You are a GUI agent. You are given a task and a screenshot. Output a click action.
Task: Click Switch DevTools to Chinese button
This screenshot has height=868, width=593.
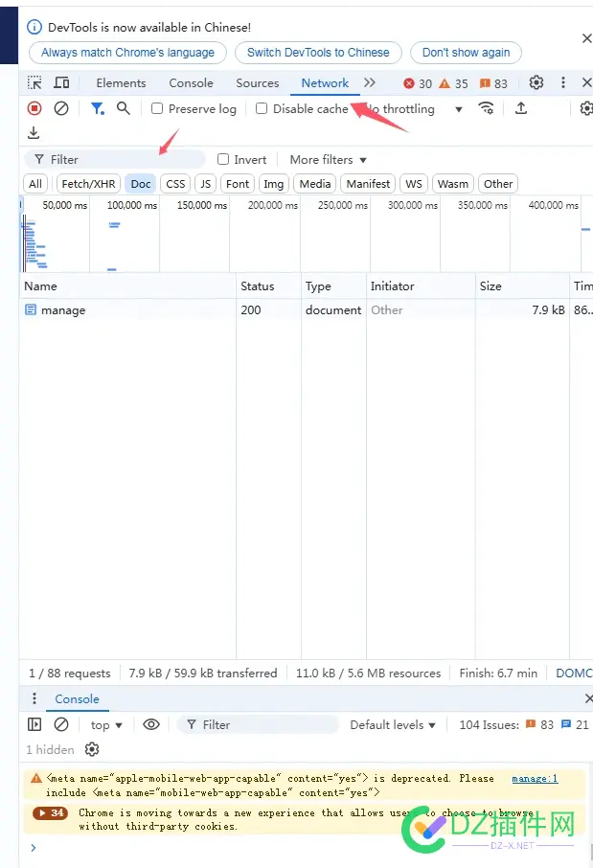[x=318, y=53]
